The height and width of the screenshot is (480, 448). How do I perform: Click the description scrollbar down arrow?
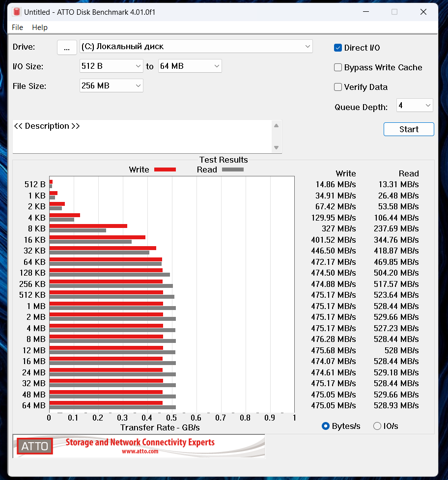pyautogui.click(x=277, y=147)
